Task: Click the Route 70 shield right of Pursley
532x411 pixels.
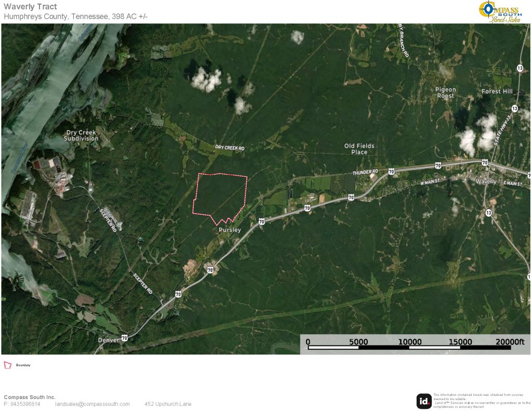Action: [x=261, y=222]
